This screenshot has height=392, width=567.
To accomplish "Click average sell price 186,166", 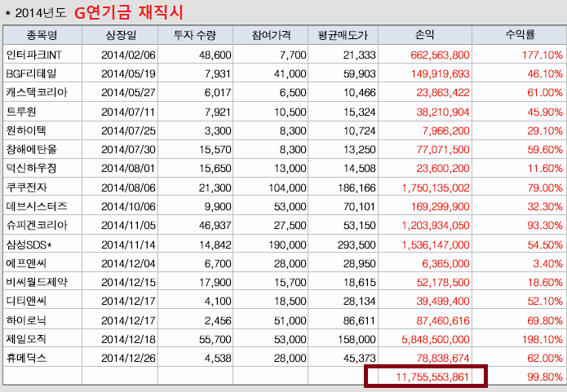I will tap(357, 187).
